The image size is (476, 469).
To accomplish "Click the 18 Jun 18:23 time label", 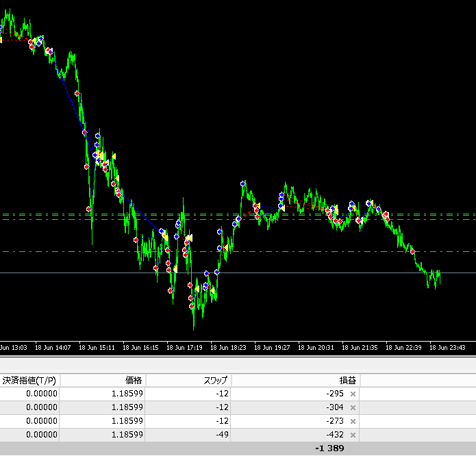I will (x=228, y=348).
